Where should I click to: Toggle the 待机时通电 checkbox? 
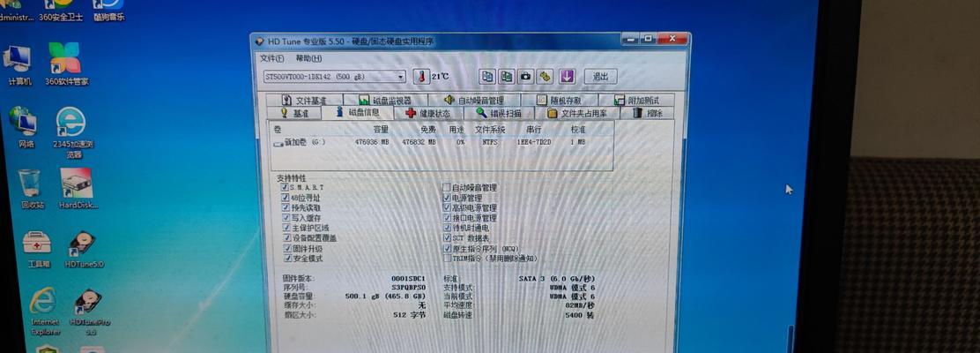coord(446,228)
